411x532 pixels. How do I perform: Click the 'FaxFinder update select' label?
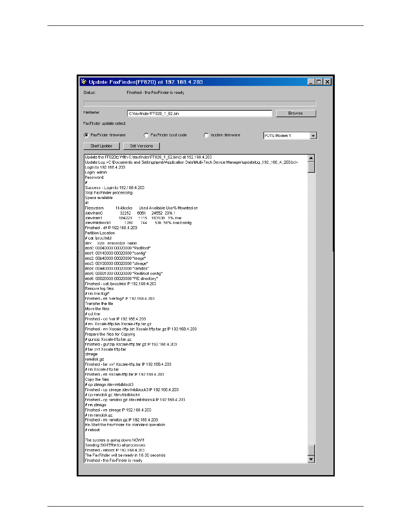click(104, 124)
